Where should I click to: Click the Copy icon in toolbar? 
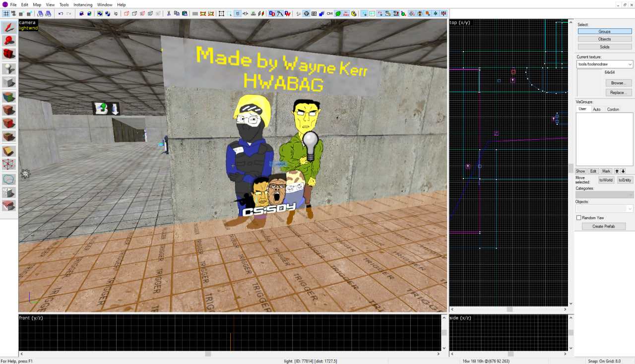click(177, 13)
